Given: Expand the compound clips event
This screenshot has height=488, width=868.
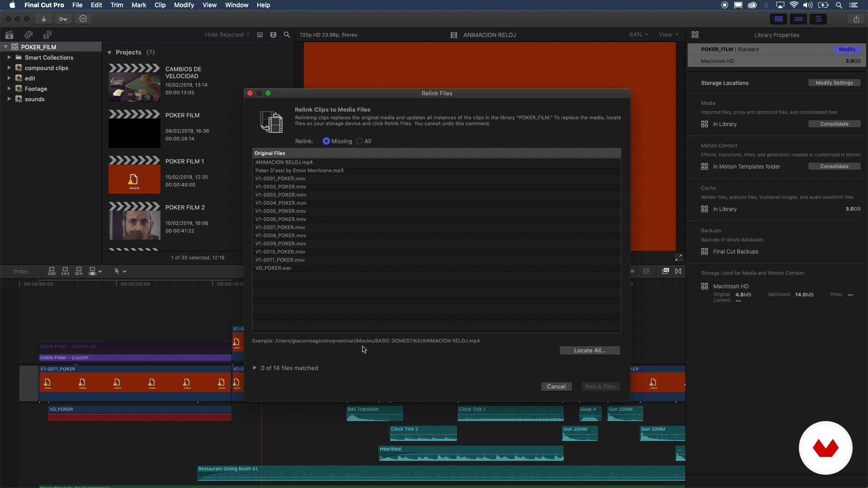Looking at the screenshot, I should pyautogui.click(x=9, y=68).
